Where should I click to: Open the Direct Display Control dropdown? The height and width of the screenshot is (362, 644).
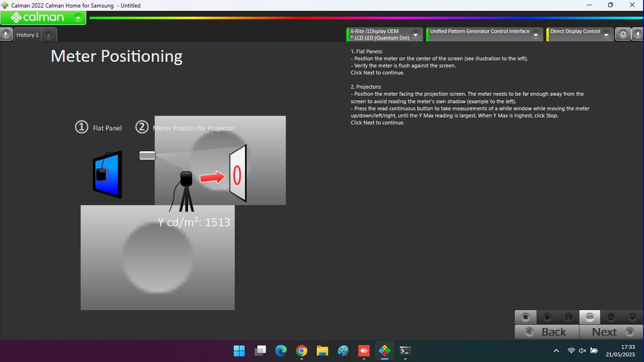click(x=606, y=34)
